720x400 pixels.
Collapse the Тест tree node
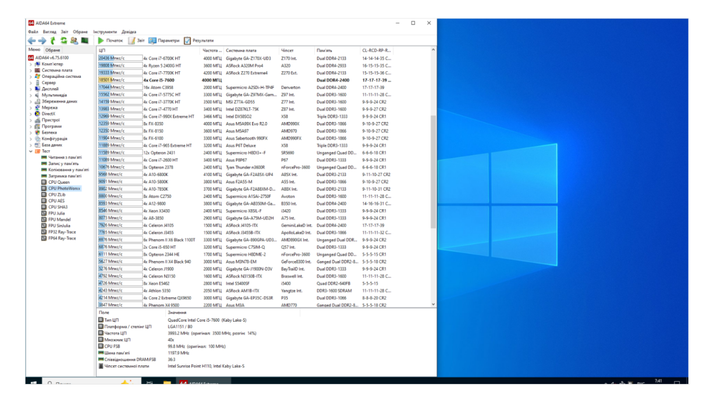click(x=31, y=151)
